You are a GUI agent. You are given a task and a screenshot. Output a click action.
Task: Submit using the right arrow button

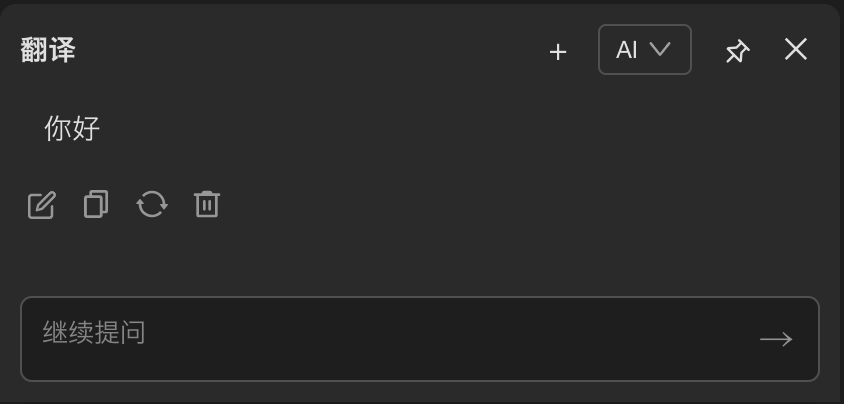click(x=776, y=339)
